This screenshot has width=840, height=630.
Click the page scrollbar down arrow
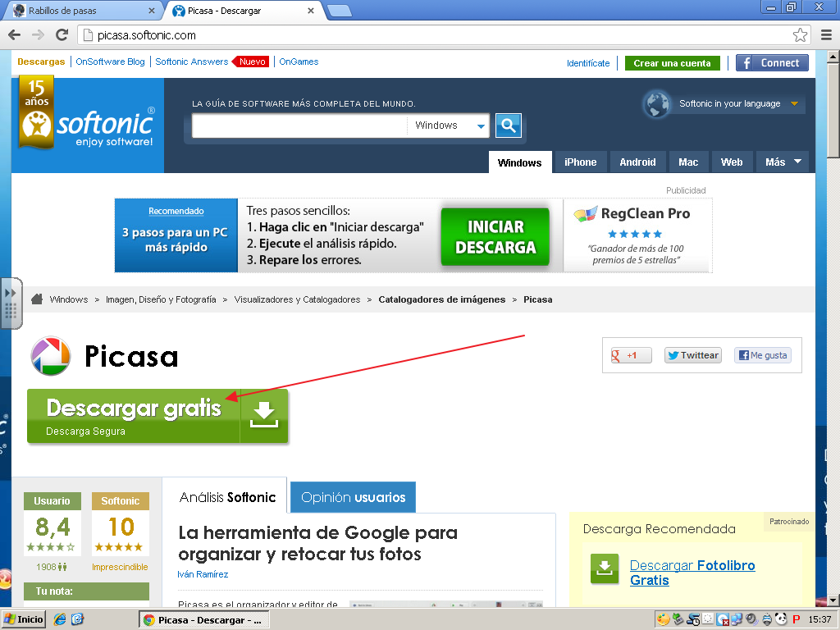point(833,600)
